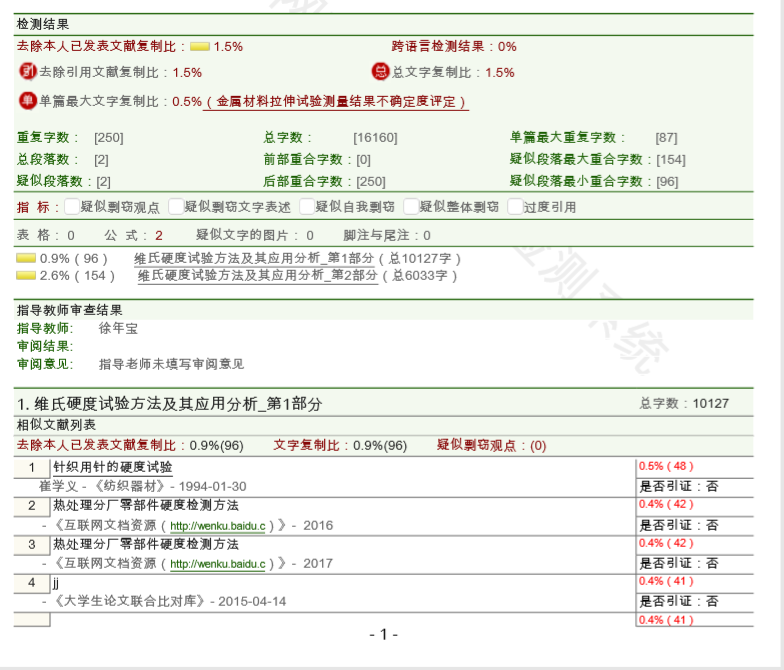Open 维氏硬度试验方法及其应用分析_第1部分 link

(254, 258)
